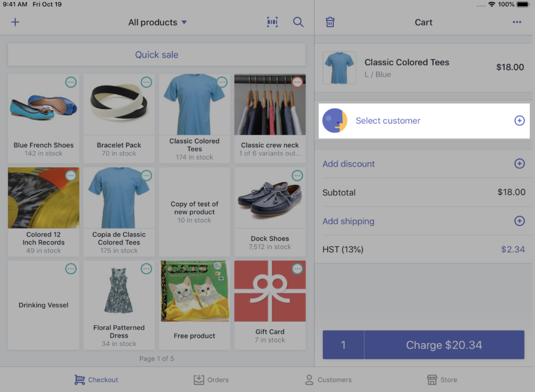Open Classic crew neck options ellipsis
The image size is (535, 392).
(x=297, y=82)
